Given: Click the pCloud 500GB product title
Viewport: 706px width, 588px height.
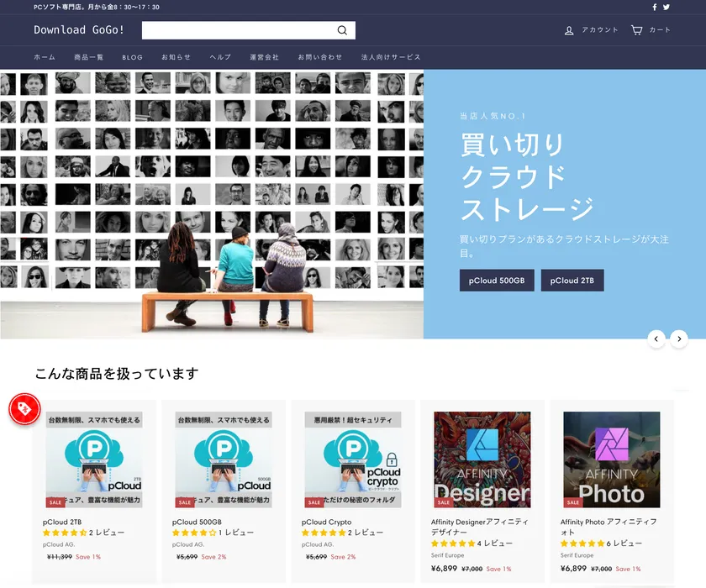Looking at the screenshot, I should coord(197,522).
